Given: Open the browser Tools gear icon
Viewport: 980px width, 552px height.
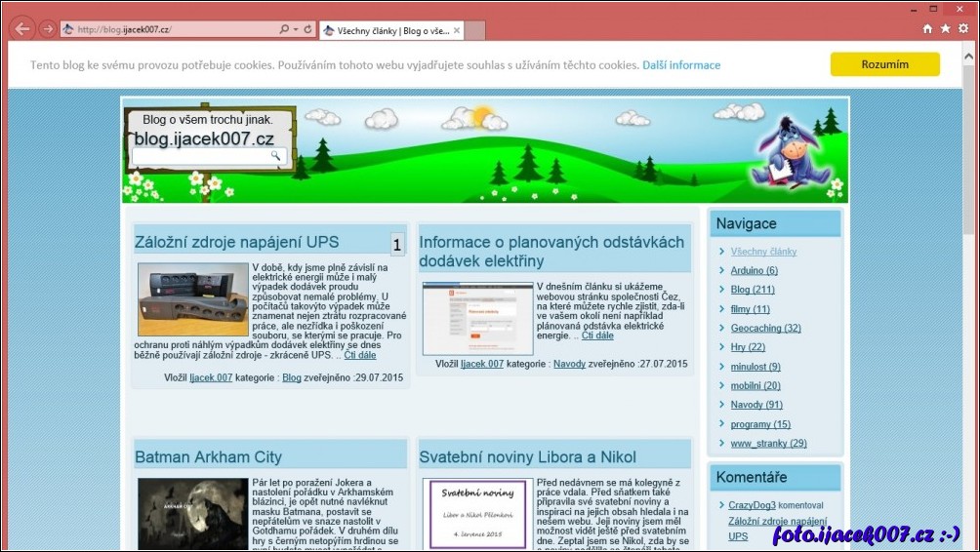Looking at the screenshot, I should [962, 29].
